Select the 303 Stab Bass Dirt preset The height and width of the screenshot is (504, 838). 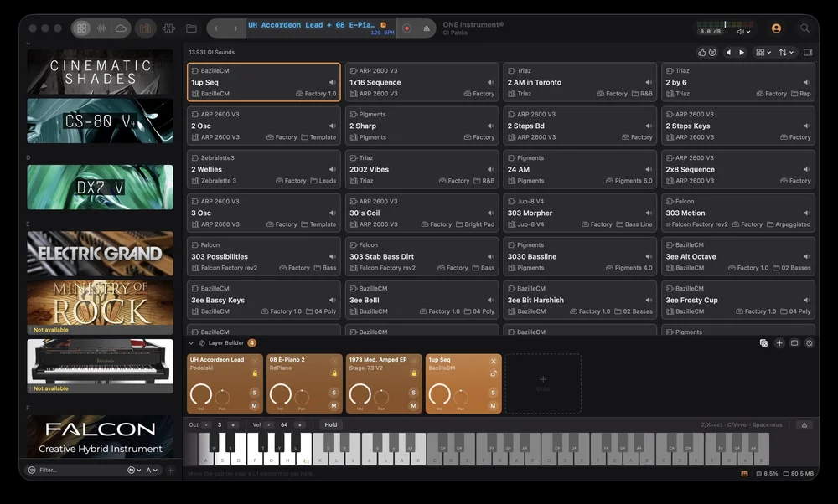422,256
